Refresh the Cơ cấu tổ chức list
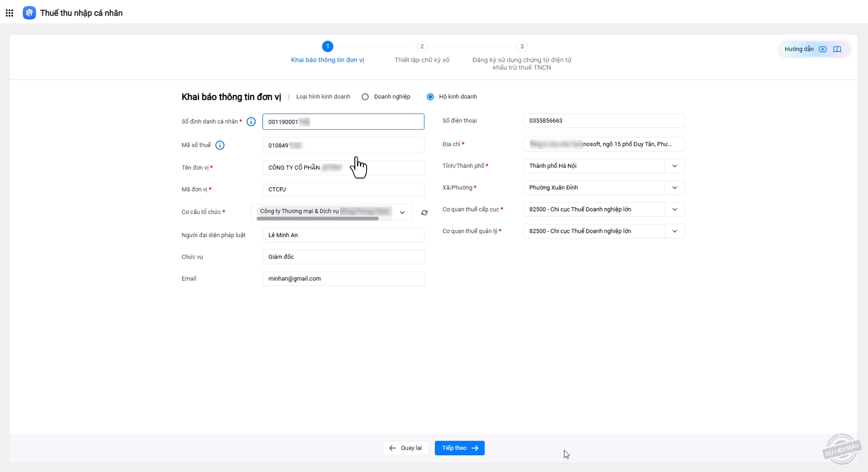Image resolution: width=868 pixels, height=472 pixels. click(x=424, y=212)
